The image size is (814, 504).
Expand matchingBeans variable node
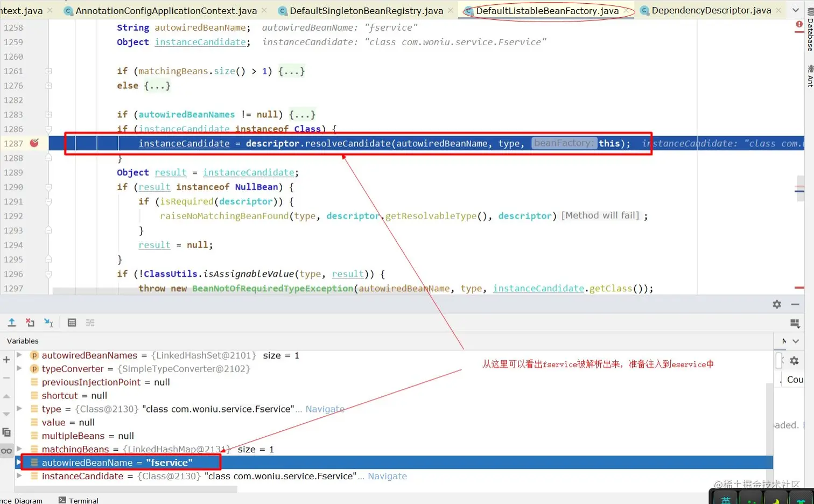pyautogui.click(x=19, y=449)
